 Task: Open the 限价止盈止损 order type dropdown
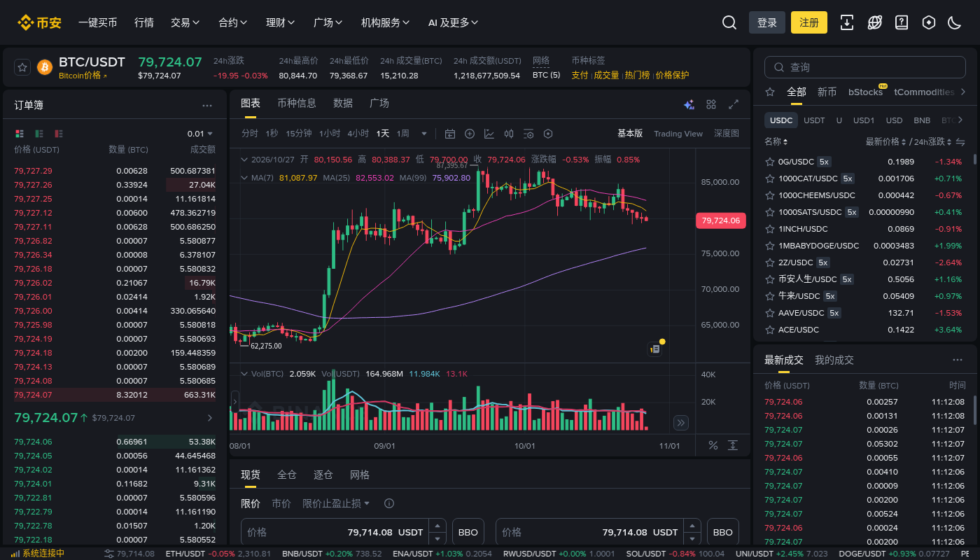tap(336, 503)
